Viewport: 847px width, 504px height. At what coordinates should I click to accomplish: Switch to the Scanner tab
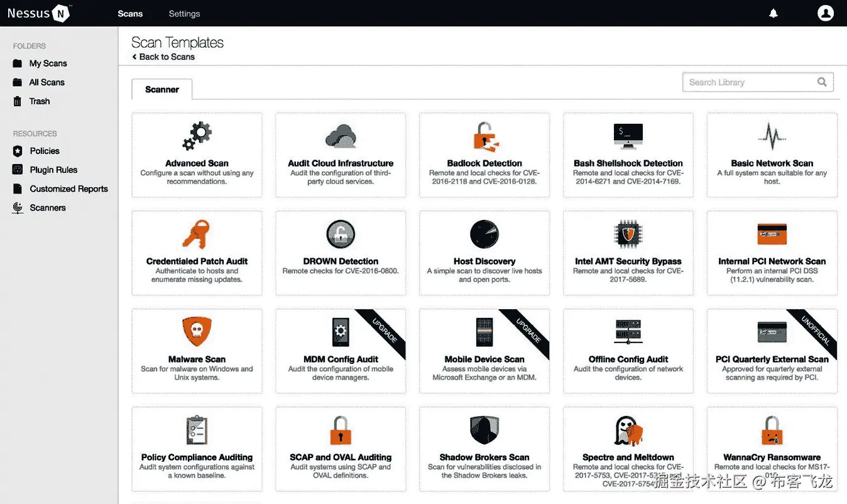click(x=162, y=89)
